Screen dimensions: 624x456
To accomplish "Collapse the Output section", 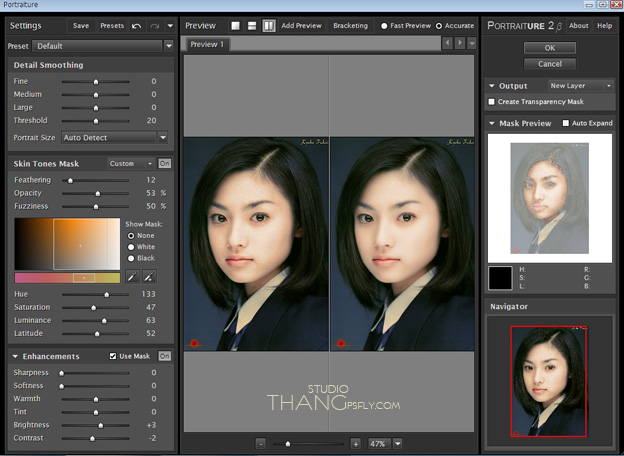I will (x=492, y=86).
